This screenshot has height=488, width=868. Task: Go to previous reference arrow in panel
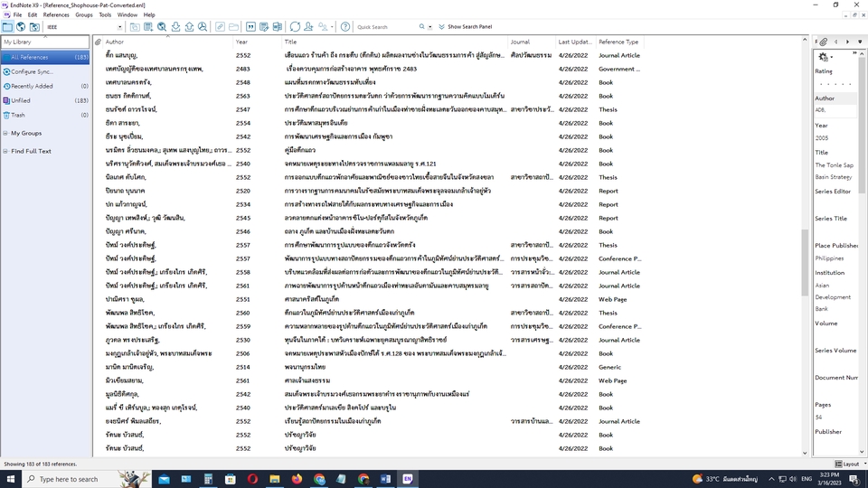coord(835,42)
